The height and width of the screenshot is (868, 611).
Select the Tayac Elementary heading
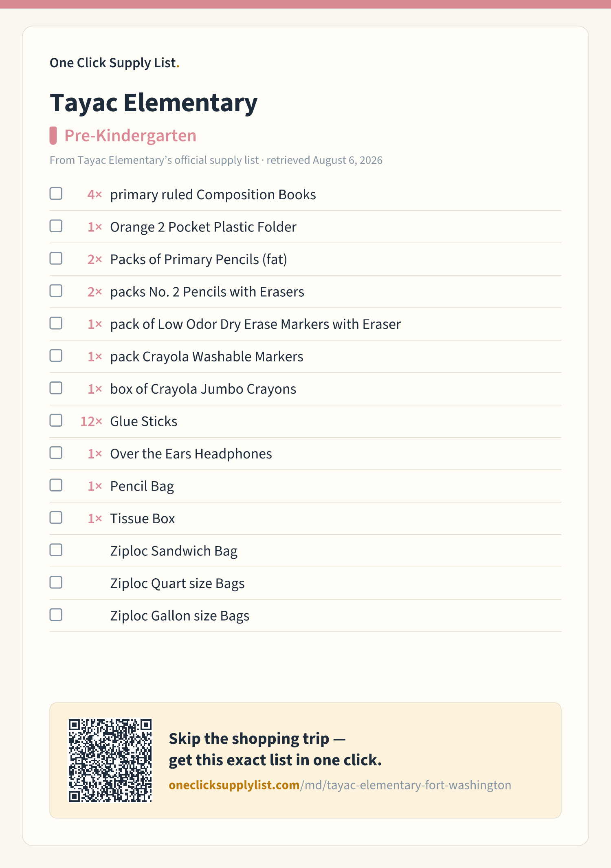point(154,103)
